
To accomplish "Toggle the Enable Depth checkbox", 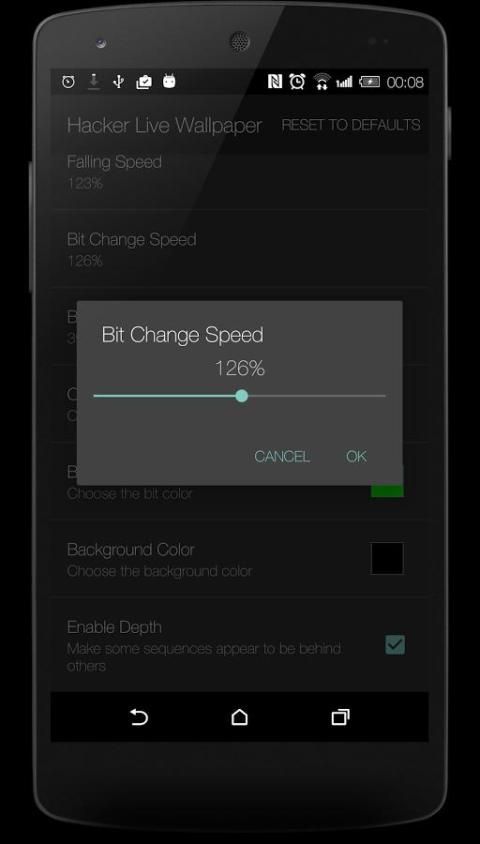I will 395,644.
